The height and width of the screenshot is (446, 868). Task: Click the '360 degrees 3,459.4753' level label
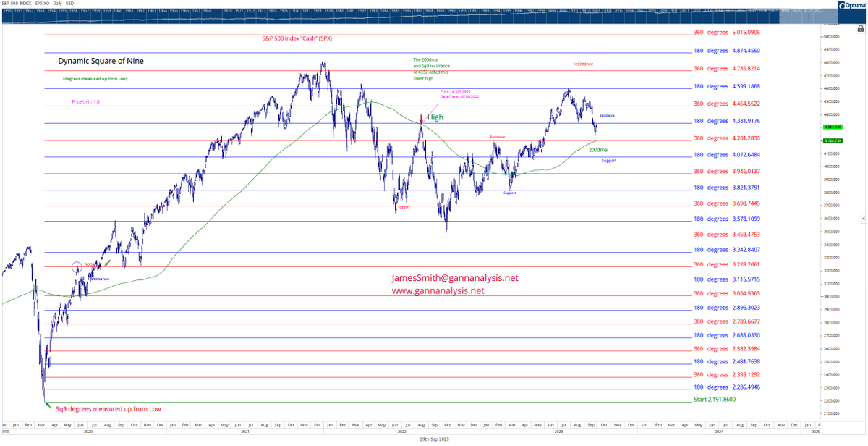click(x=727, y=235)
